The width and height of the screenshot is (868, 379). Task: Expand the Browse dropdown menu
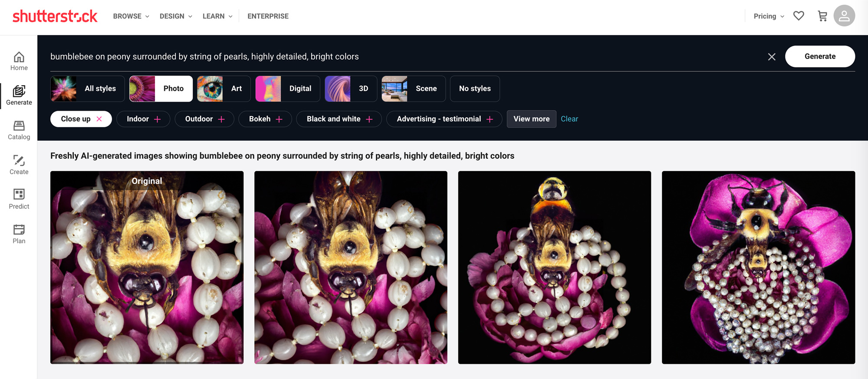click(131, 16)
